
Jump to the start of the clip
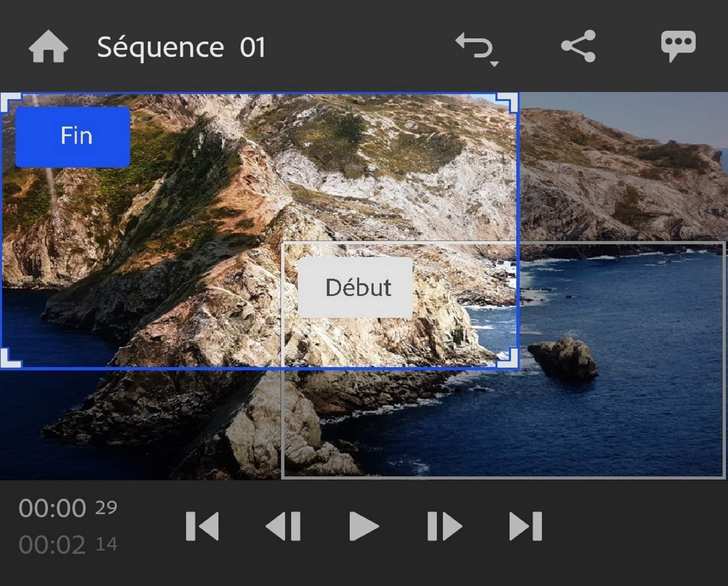pos(202,526)
